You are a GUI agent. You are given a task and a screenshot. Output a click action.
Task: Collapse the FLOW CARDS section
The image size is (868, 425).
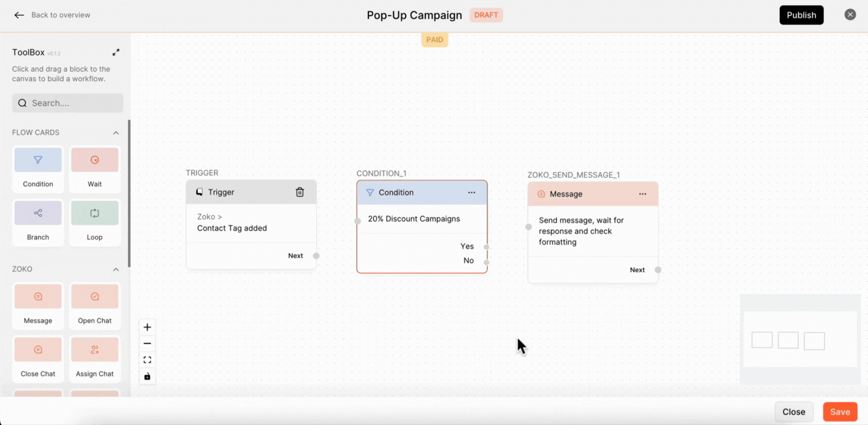[x=116, y=133]
